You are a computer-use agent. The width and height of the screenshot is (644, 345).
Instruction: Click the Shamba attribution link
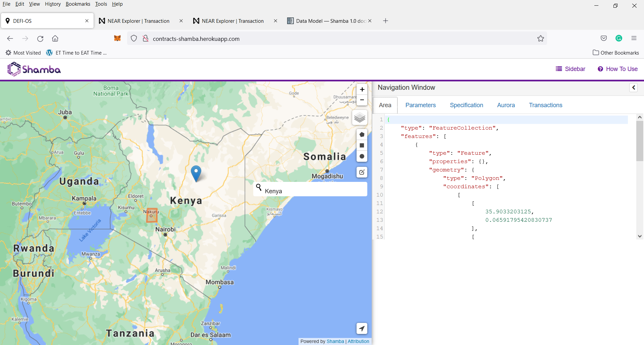tap(335, 341)
